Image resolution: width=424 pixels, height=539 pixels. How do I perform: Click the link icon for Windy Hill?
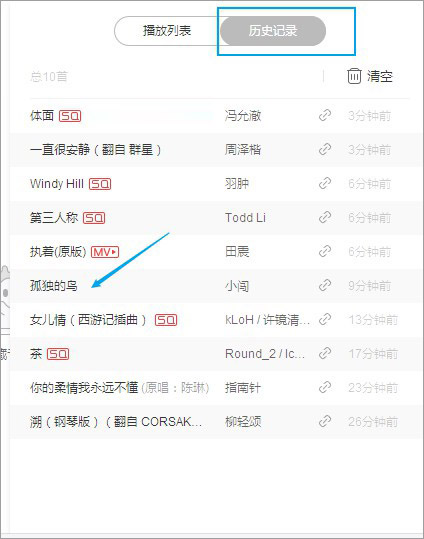tap(325, 184)
